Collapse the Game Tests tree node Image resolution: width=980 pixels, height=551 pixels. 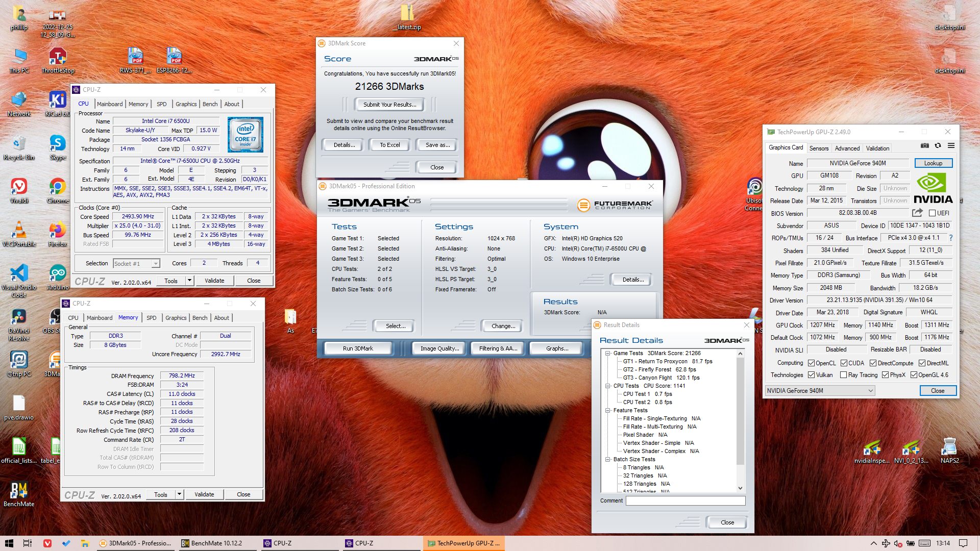pos(607,353)
